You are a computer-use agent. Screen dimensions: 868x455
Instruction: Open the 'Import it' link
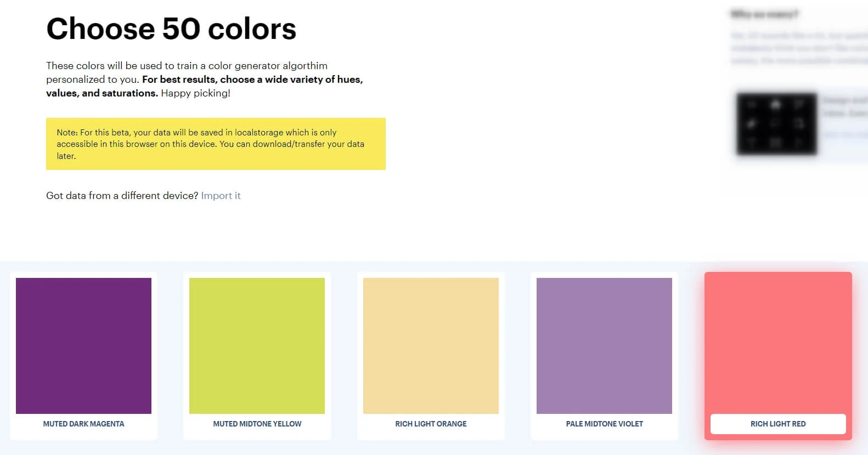221,196
